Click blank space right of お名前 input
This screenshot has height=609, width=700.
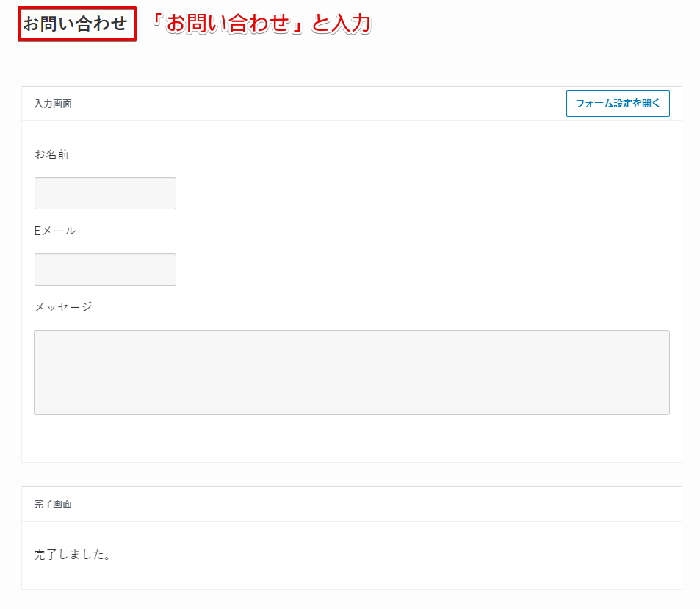[x=428, y=193]
